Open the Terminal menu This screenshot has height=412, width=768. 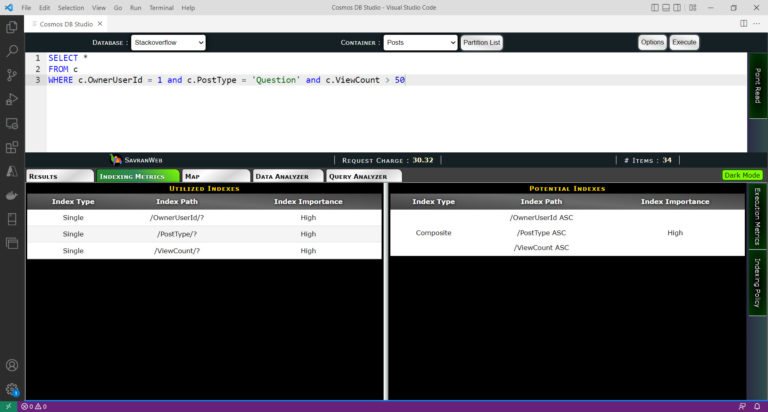(161, 7)
